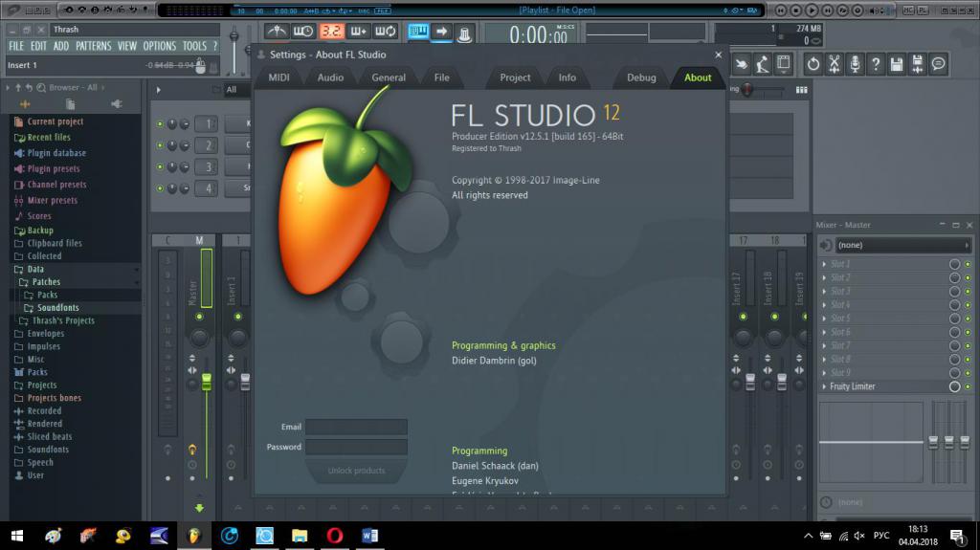Click the play transport button
This screenshot has width=980, height=550.
point(812,10)
